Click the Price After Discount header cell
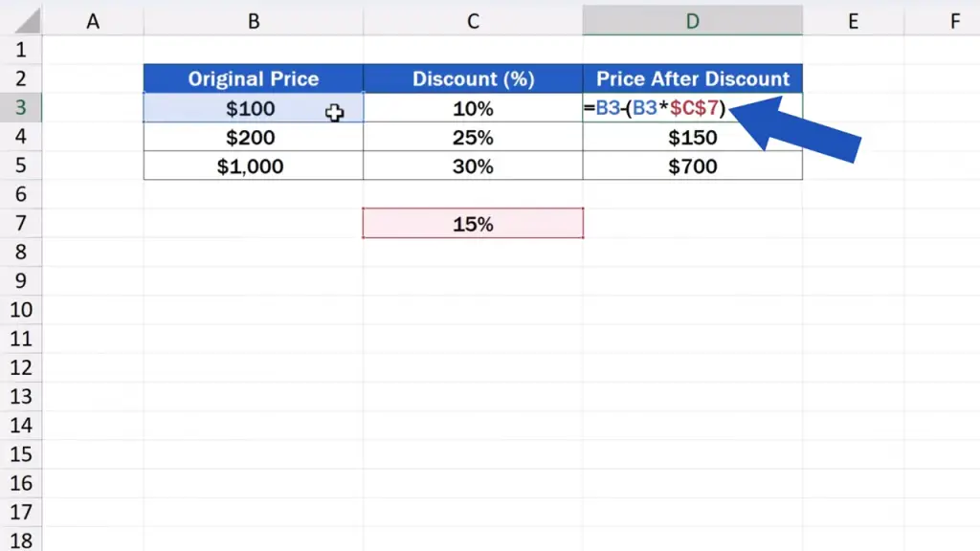This screenshot has width=980, height=551. 692,79
